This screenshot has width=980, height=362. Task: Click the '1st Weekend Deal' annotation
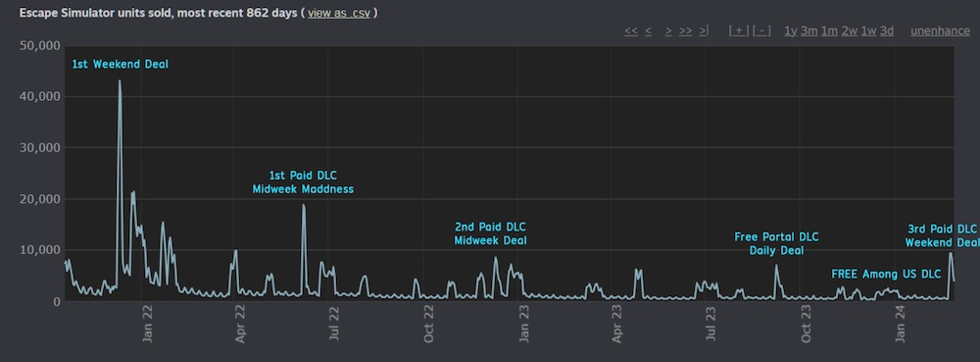point(120,64)
